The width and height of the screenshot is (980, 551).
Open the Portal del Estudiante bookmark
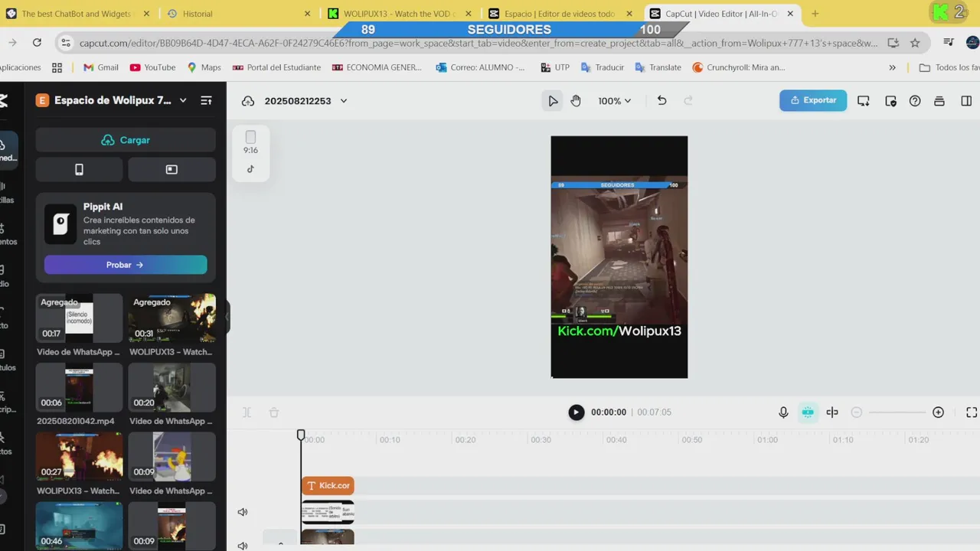(276, 67)
